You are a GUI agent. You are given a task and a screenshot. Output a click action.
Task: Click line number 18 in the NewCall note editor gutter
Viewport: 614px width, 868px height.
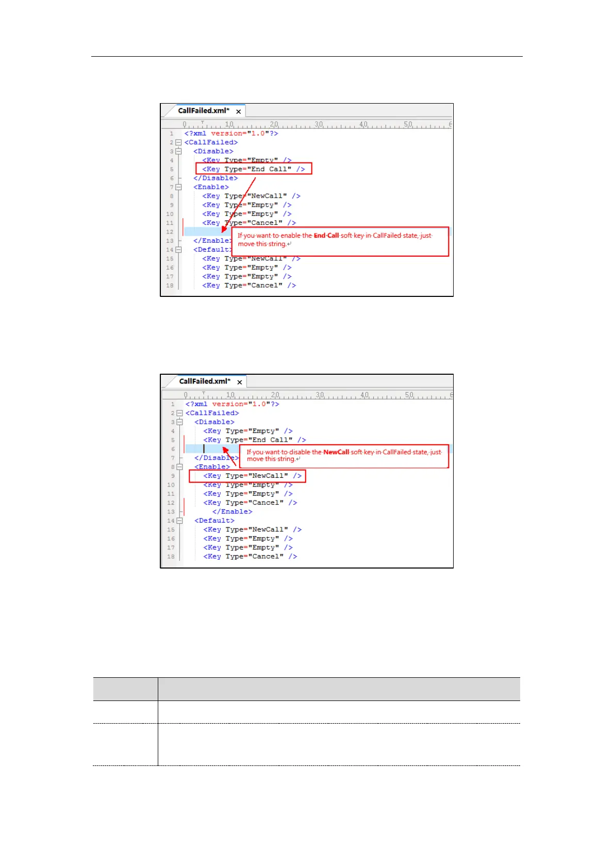[171, 557]
